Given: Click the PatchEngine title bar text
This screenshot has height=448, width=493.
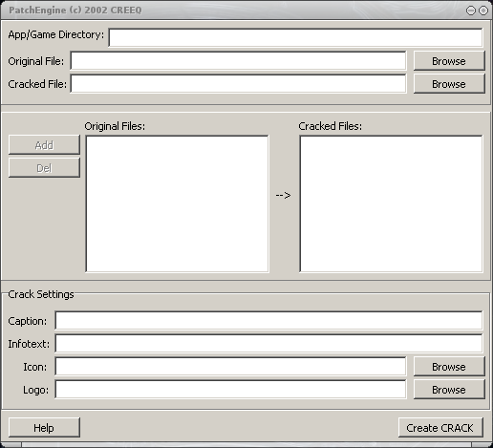Looking at the screenshot, I should [x=75, y=11].
